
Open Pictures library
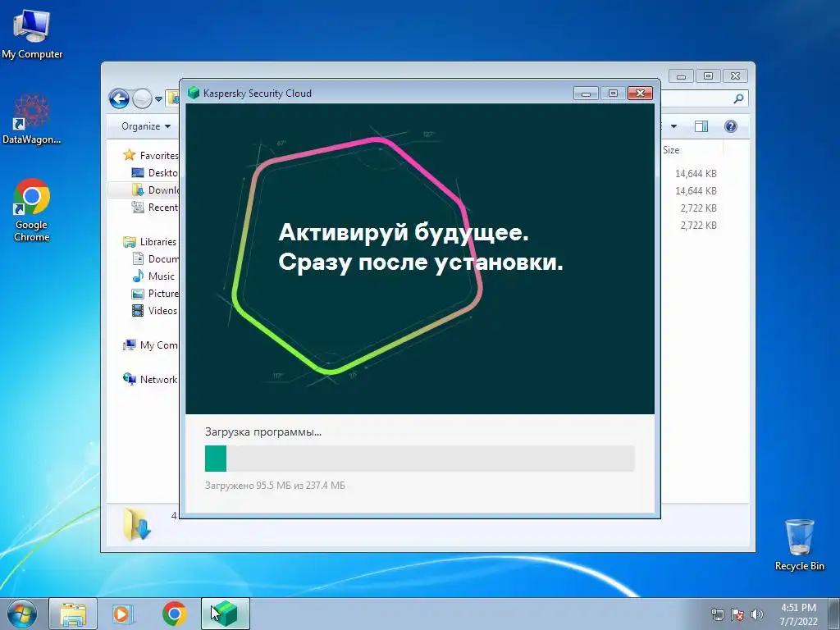155,293
